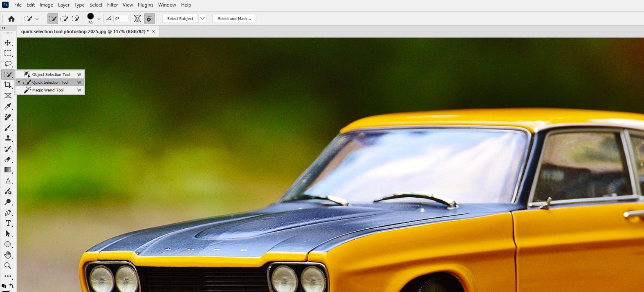Click the Home icon in options bar

click(11, 19)
